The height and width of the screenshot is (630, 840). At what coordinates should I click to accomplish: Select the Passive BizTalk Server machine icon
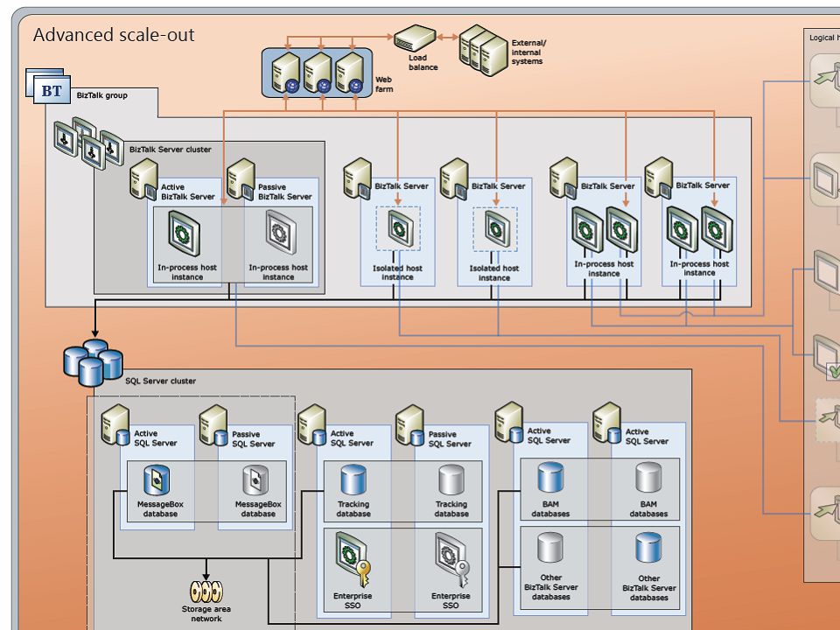point(241,179)
